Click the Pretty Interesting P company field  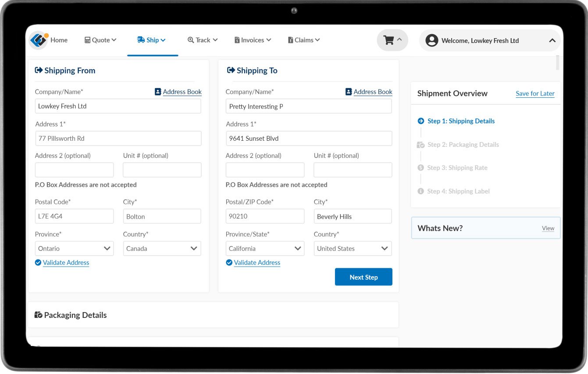pos(309,106)
